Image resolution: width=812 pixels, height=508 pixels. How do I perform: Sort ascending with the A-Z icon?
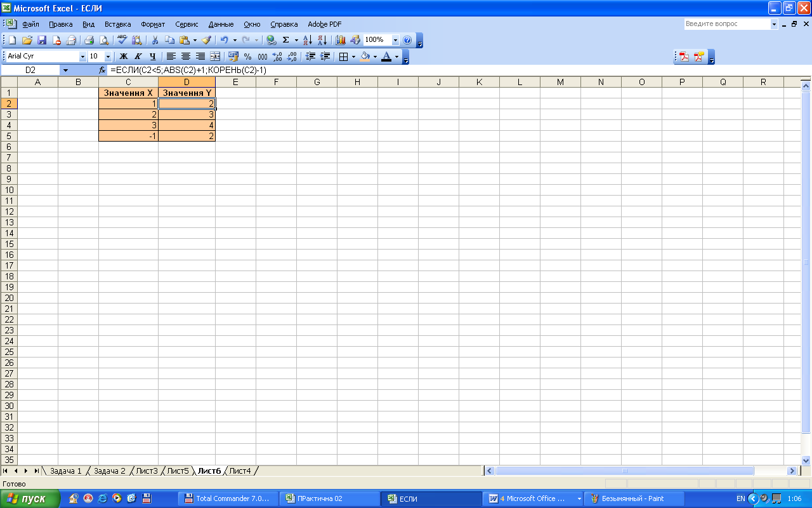click(x=308, y=40)
